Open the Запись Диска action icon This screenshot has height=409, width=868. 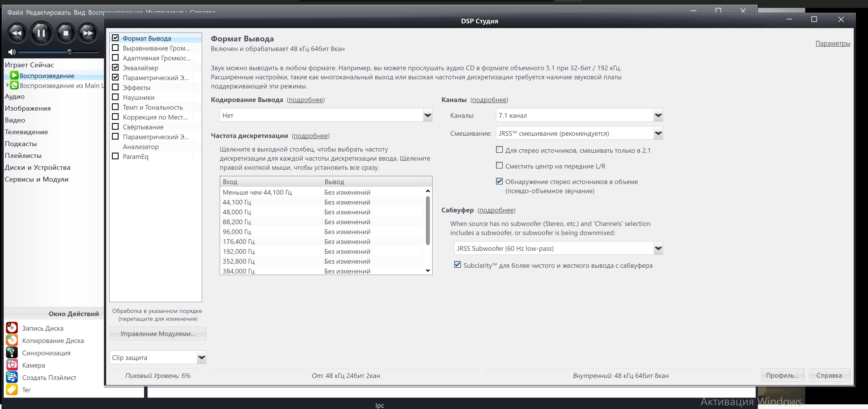12,328
